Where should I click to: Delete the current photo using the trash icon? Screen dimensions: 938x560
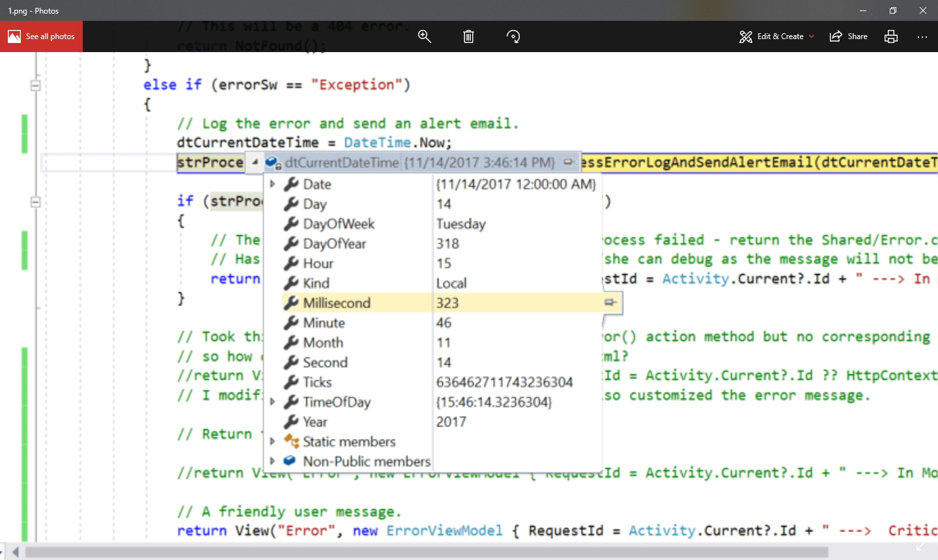(468, 36)
